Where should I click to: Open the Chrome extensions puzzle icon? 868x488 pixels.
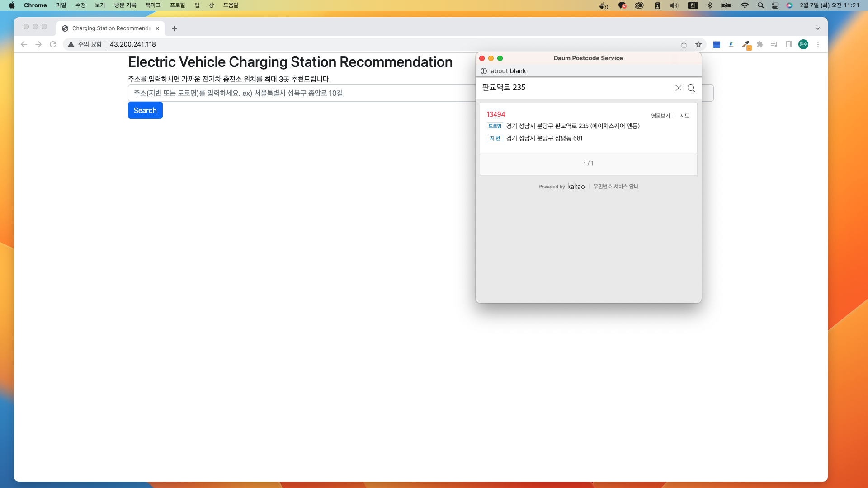pos(760,44)
